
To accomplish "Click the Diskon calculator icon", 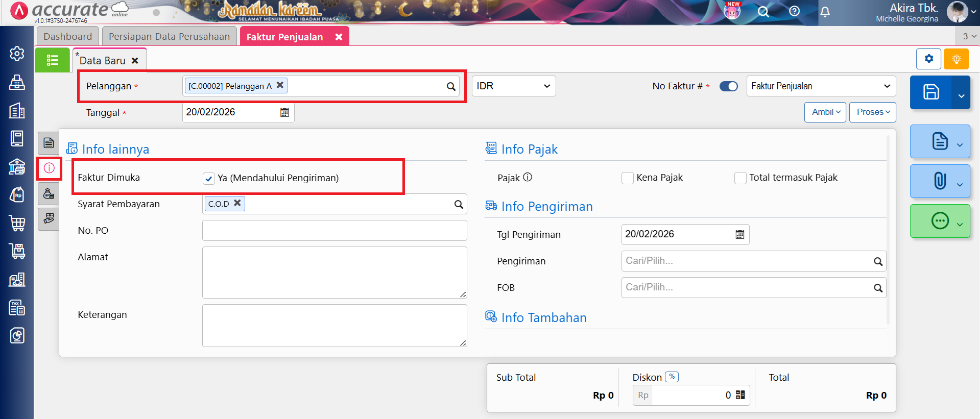I will (x=740, y=395).
